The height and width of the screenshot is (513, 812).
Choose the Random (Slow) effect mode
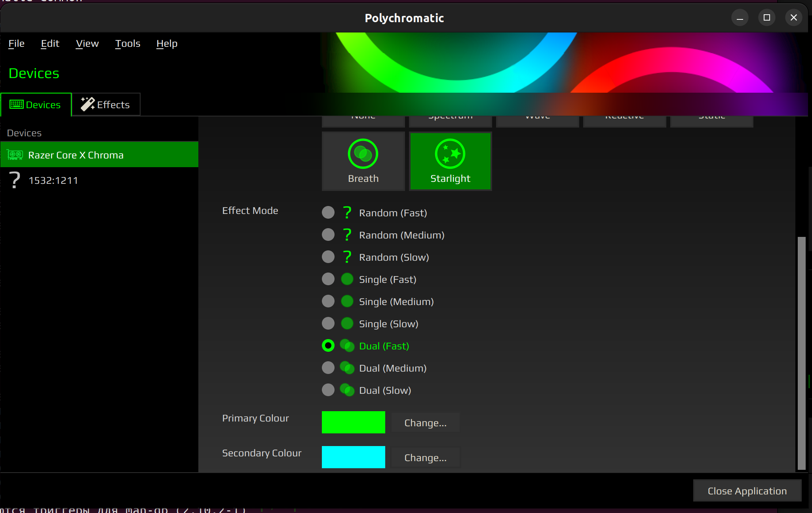pyautogui.click(x=328, y=257)
